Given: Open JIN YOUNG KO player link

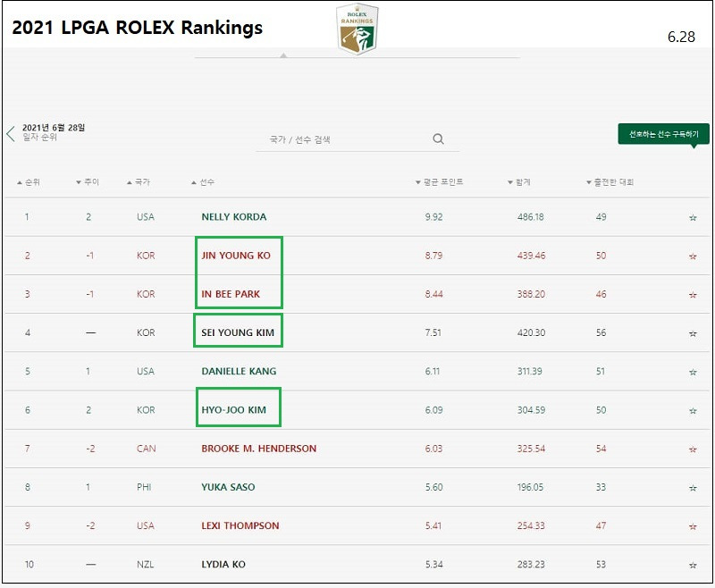Looking at the screenshot, I should tap(236, 256).
